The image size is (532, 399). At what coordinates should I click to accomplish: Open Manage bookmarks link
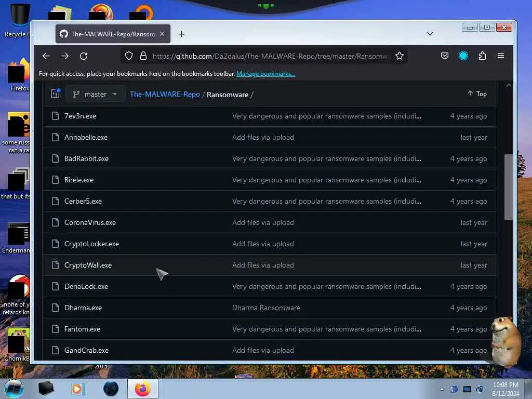pos(265,74)
